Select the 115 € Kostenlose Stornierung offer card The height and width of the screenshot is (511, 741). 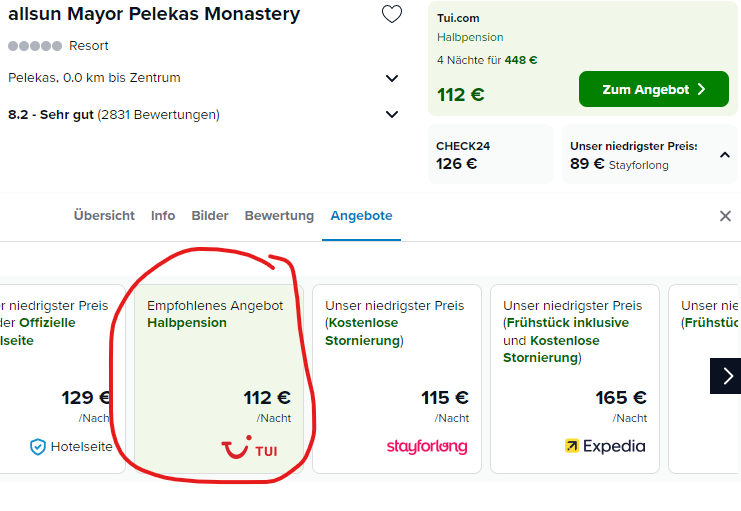tap(397, 379)
